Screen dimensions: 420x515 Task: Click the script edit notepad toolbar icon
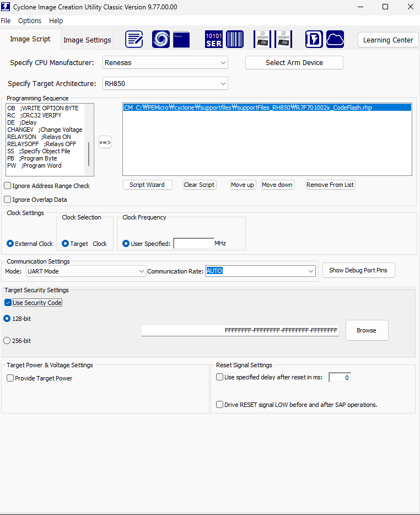pyautogui.click(x=134, y=39)
